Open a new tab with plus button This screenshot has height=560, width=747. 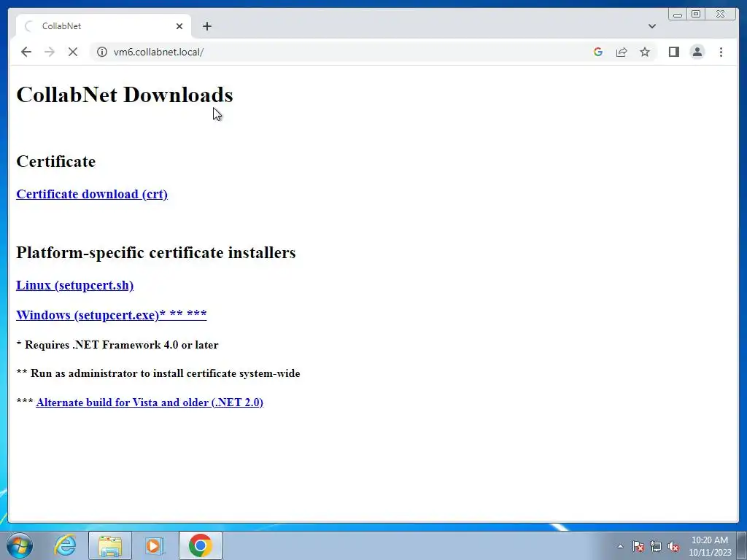(206, 26)
